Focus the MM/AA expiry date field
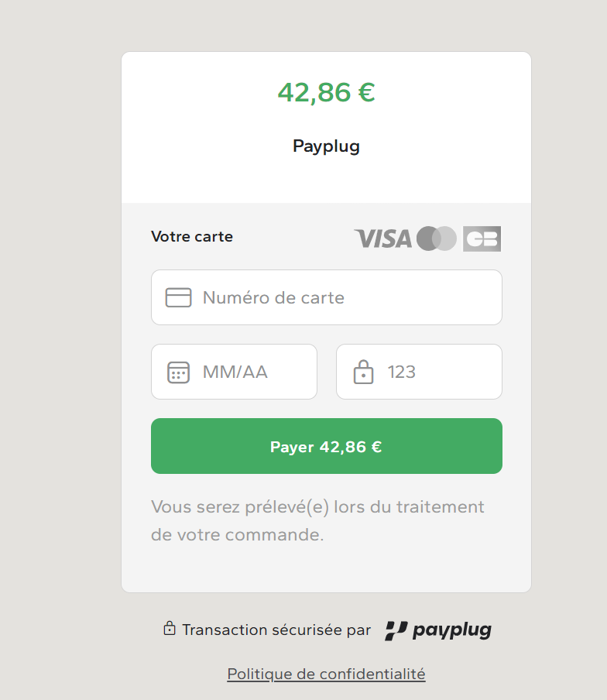This screenshot has height=700, width=607. click(235, 372)
